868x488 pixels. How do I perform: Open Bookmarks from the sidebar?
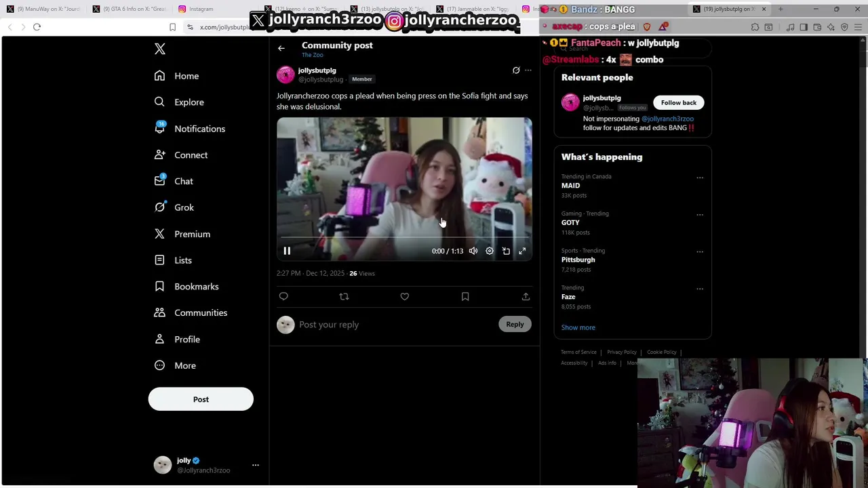[186, 287]
